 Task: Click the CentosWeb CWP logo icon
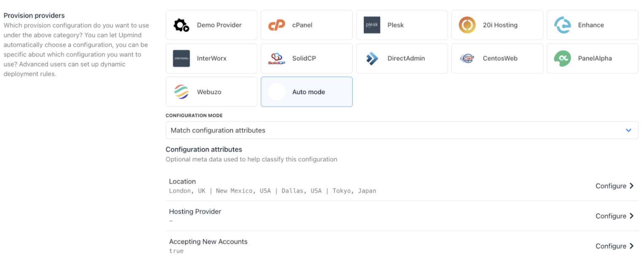tap(467, 59)
